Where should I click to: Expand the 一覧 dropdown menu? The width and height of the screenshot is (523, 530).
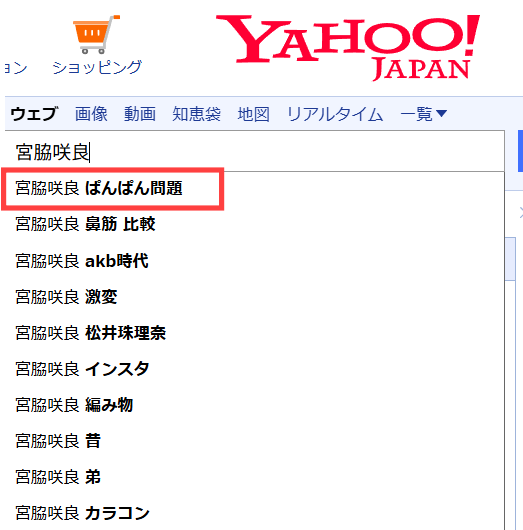pos(424,114)
